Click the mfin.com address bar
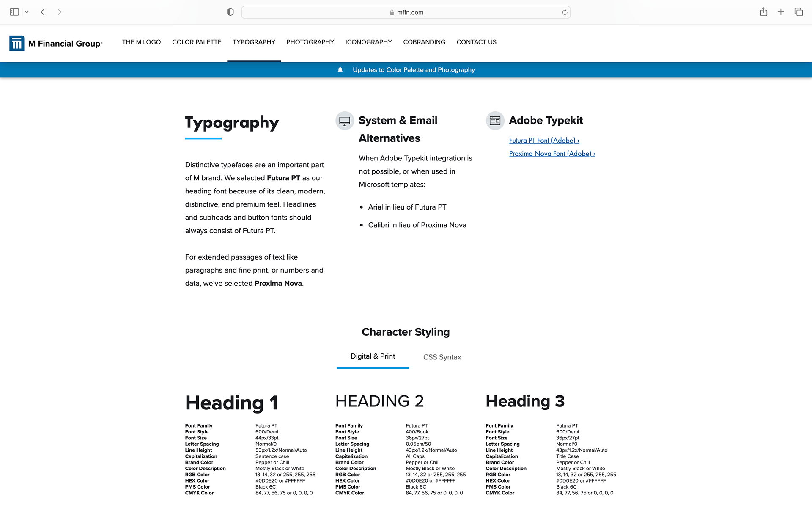 (x=406, y=12)
